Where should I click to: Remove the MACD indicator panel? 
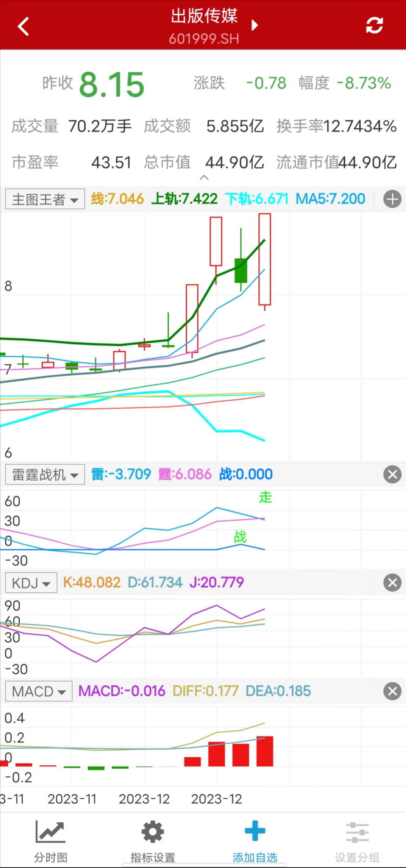click(392, 692)
